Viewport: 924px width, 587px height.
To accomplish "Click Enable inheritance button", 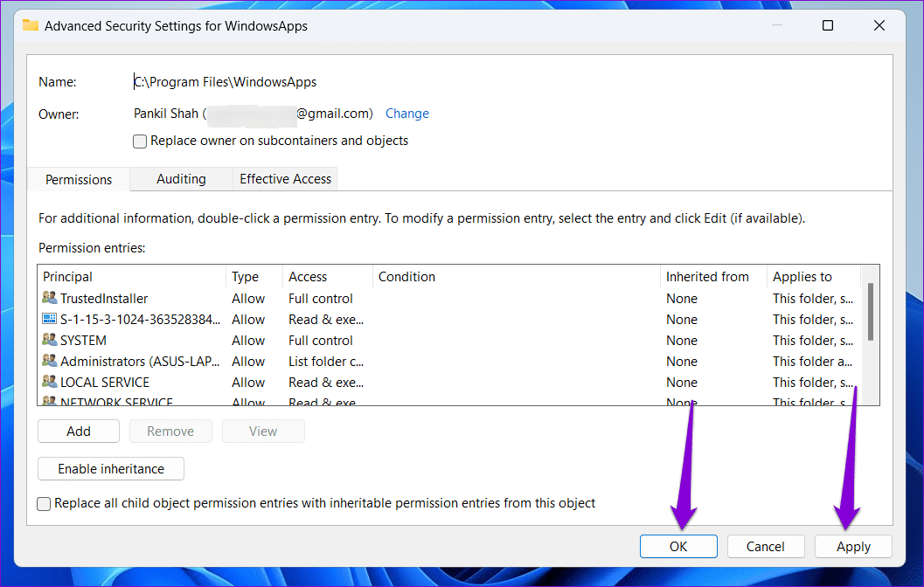I will click(x=111, y=469).
